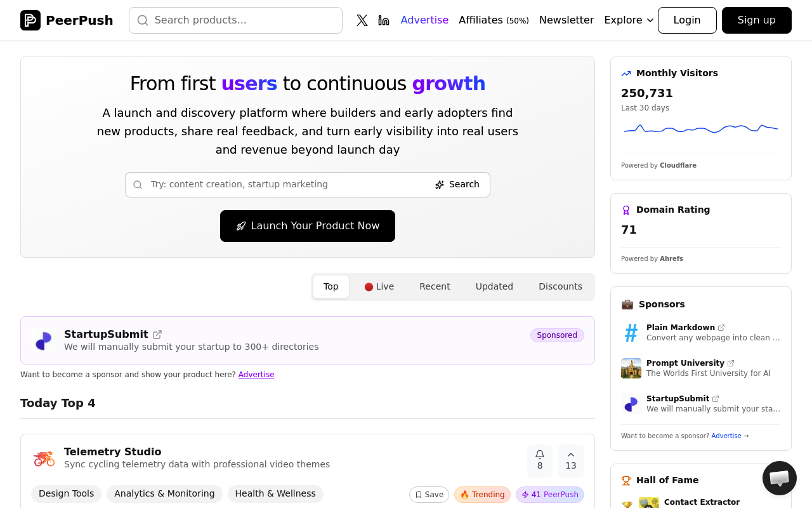Select the Health & Wellness tag
Image resolution: width=812 pixels, height=508 pixels.
[x=275, y=494]
